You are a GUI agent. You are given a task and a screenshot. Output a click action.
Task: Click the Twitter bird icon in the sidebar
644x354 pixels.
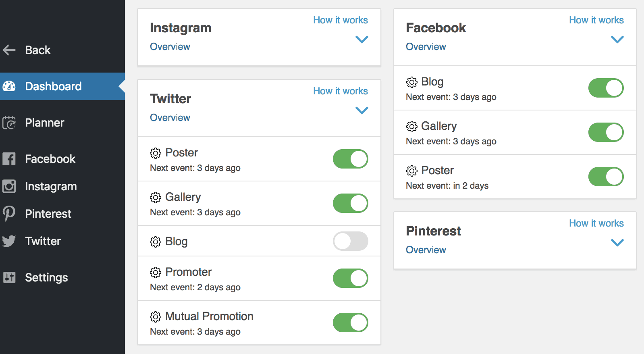[9, 241]
